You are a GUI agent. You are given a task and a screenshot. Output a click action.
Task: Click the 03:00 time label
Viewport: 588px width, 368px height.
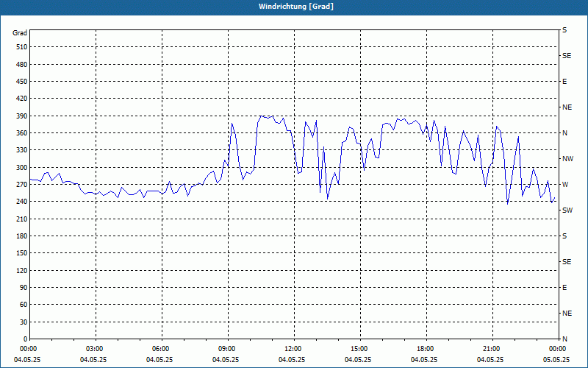coord(96,349)
